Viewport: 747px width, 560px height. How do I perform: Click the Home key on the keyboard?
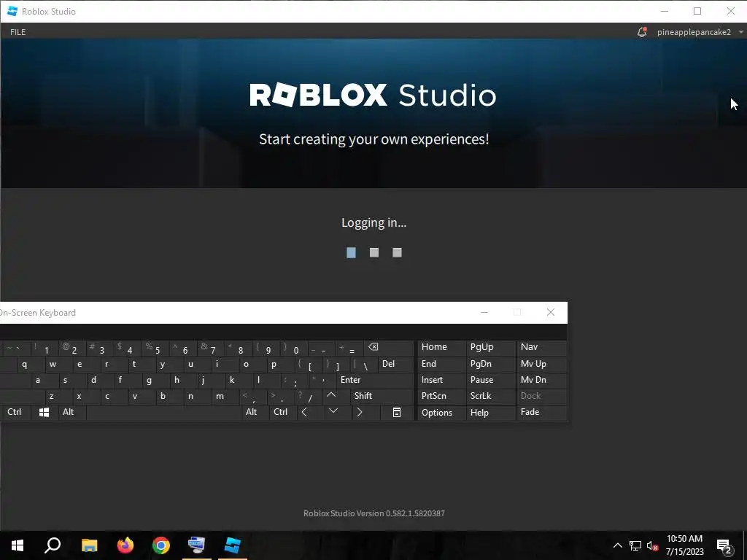point(441,347)
